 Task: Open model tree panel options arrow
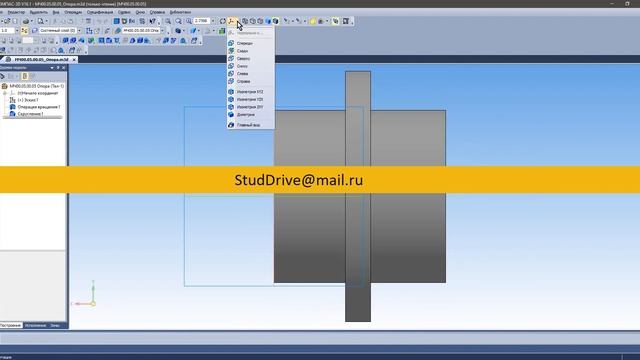52,68
